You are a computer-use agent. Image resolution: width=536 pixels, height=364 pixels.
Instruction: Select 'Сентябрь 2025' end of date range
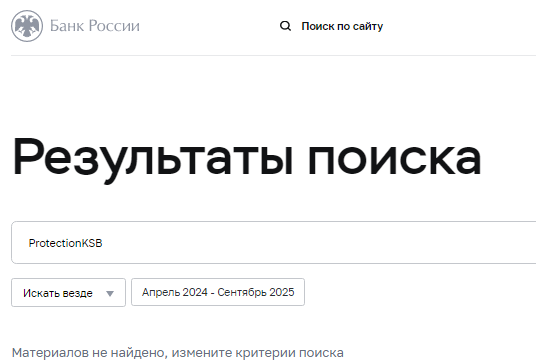[256, 292]
